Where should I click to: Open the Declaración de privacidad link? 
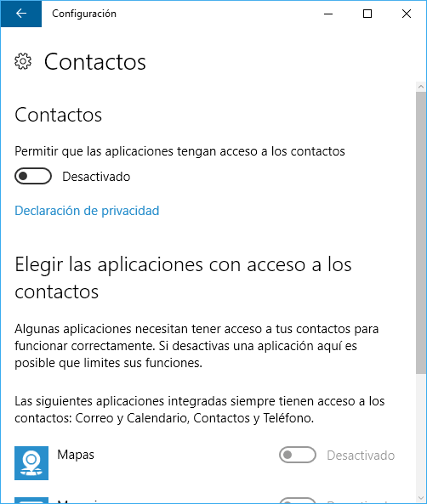[x=87, y=211]
